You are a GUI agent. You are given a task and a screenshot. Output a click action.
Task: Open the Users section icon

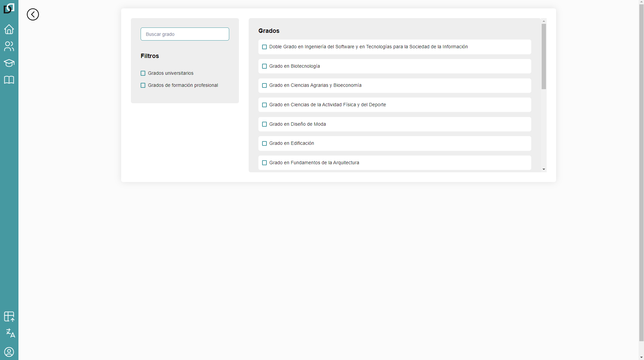[x=9, y=46]
